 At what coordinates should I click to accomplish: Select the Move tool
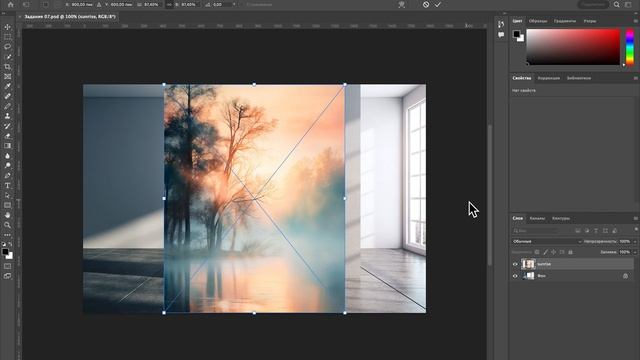click(x=7, y=27)
